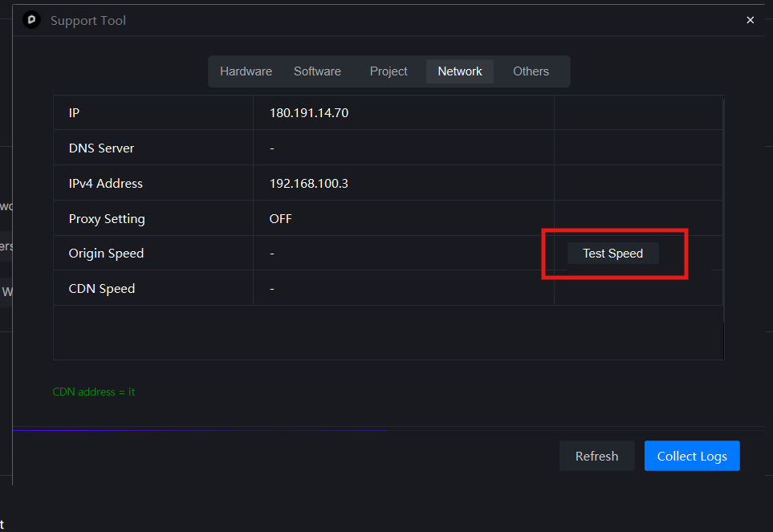
Task: Close the Support Tool window
Action: [x=750, y=20]
